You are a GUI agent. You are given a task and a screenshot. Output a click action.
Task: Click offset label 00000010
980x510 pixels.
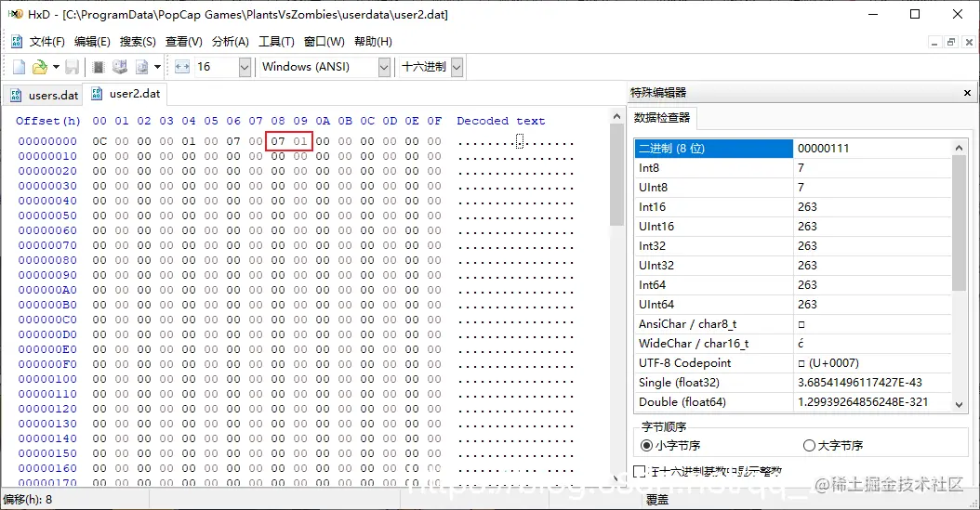pyautogui.click(x=47, y=156)
